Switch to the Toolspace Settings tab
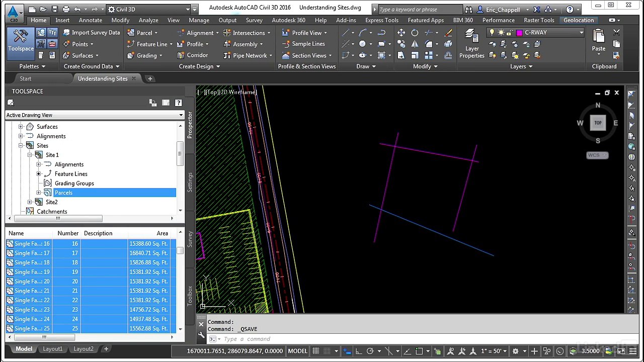 click(x=190, y=182)
